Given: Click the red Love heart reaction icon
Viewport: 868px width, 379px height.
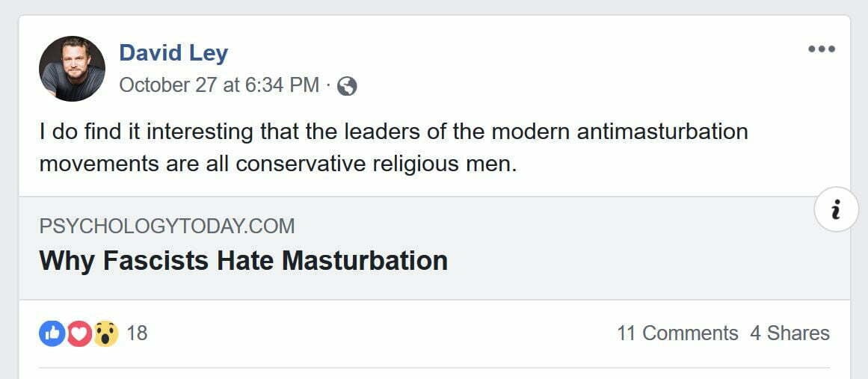Looking at the screenshot, I should coord(79,333).
